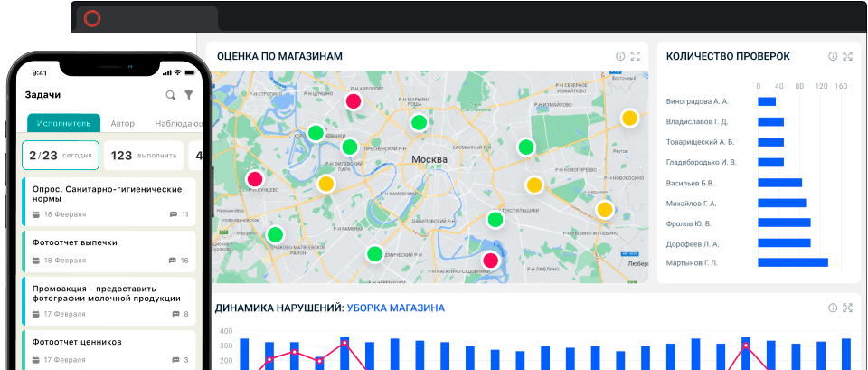
Task: Click yellow store marker near Филёвский парк
Action: (x=326, y=184)
